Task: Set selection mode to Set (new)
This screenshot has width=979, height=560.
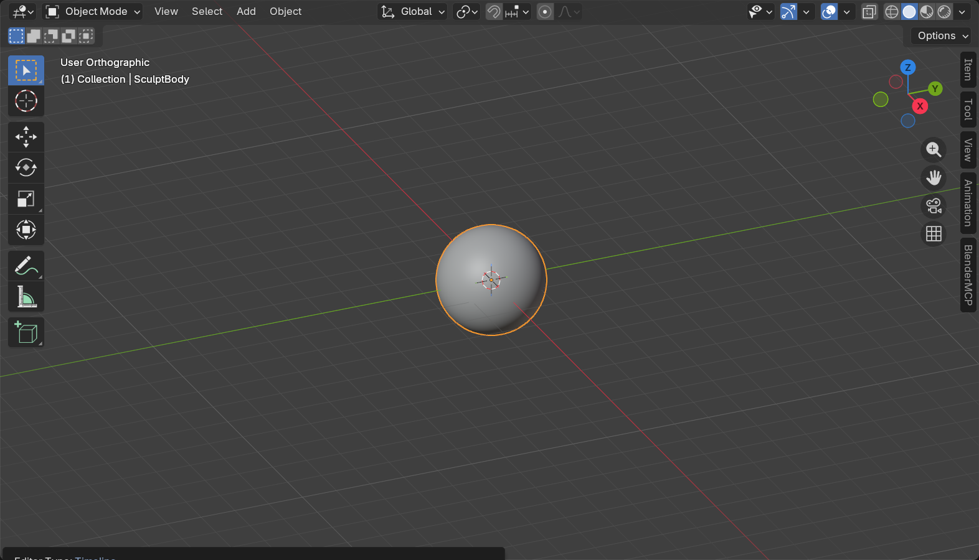Action: pyautogui.click(x=16, y=36)
